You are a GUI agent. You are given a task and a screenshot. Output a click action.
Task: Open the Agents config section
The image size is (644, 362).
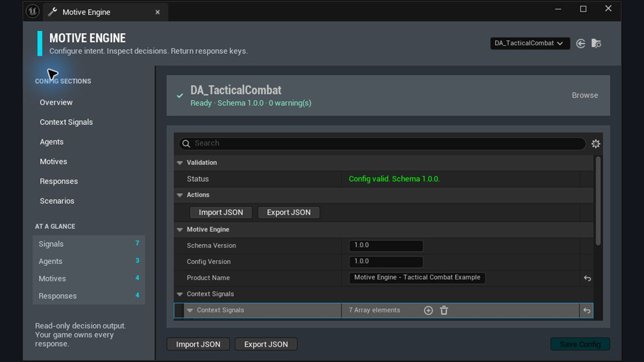click(x=51, y=142)
